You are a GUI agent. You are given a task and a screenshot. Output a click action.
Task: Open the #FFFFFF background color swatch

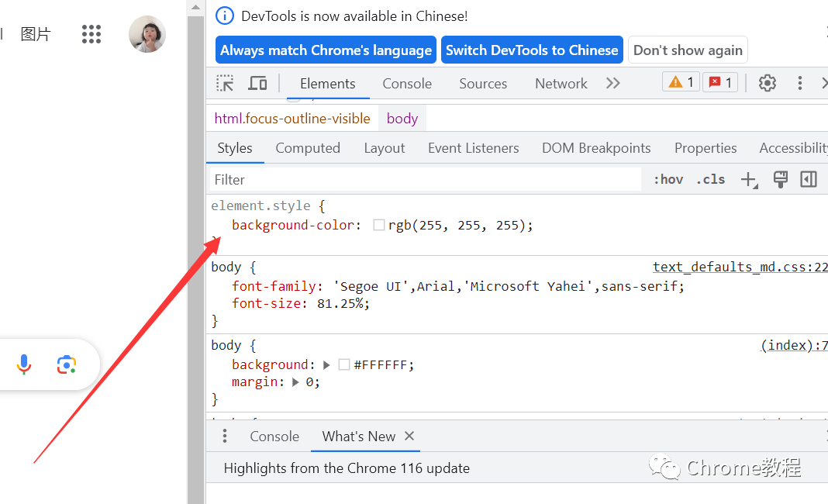(343, 364)
